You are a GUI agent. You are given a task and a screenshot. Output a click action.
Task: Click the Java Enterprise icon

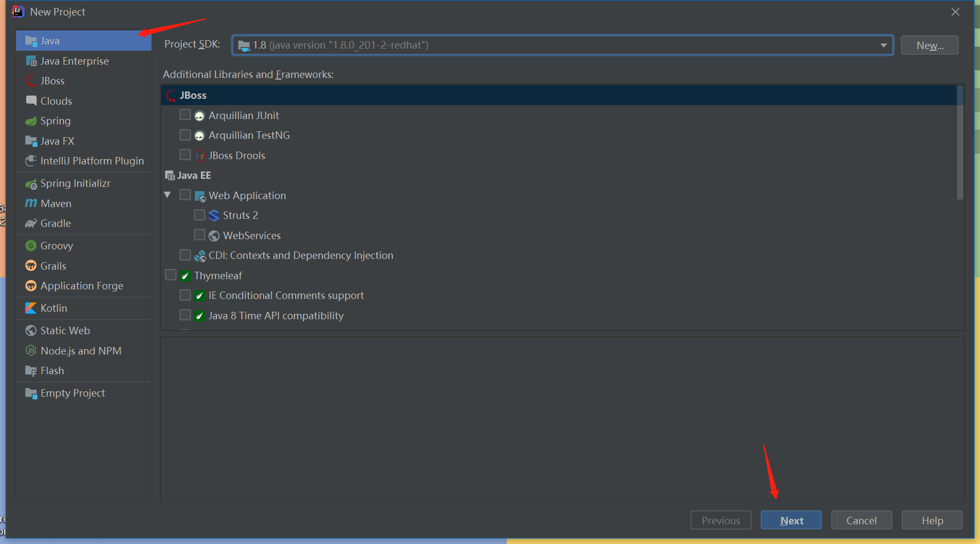31,61
